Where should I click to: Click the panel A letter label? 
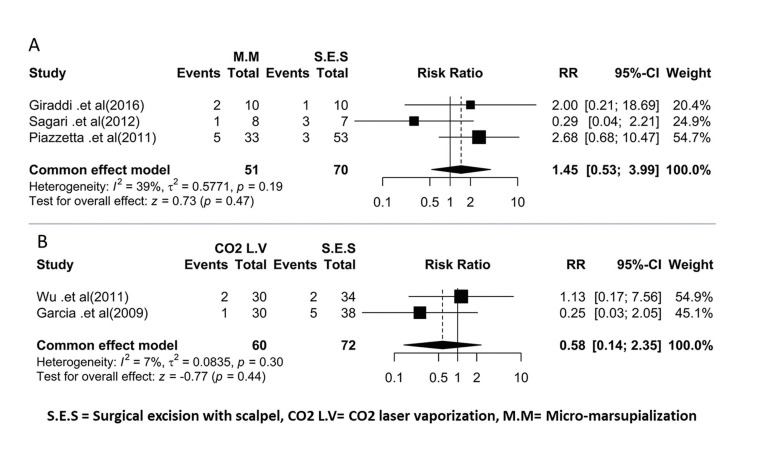(35, 44)
